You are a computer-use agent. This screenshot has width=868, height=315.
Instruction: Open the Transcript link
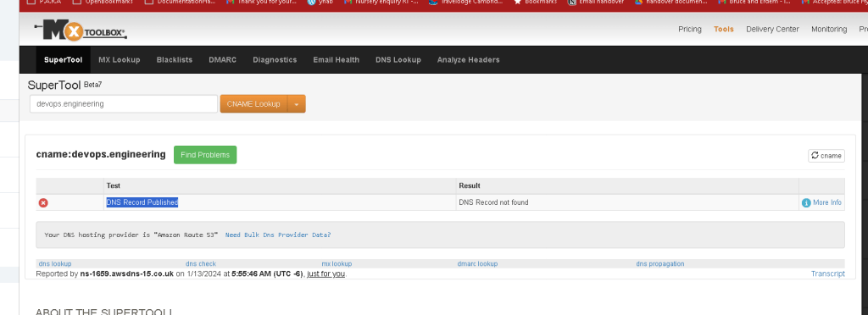tap(827, 274)
